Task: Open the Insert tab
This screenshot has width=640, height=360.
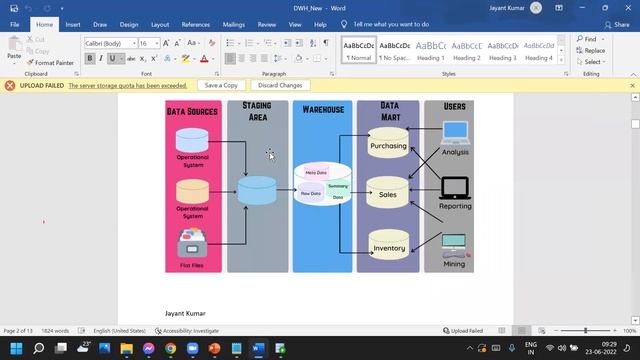Action: click(x=73, y=24)
